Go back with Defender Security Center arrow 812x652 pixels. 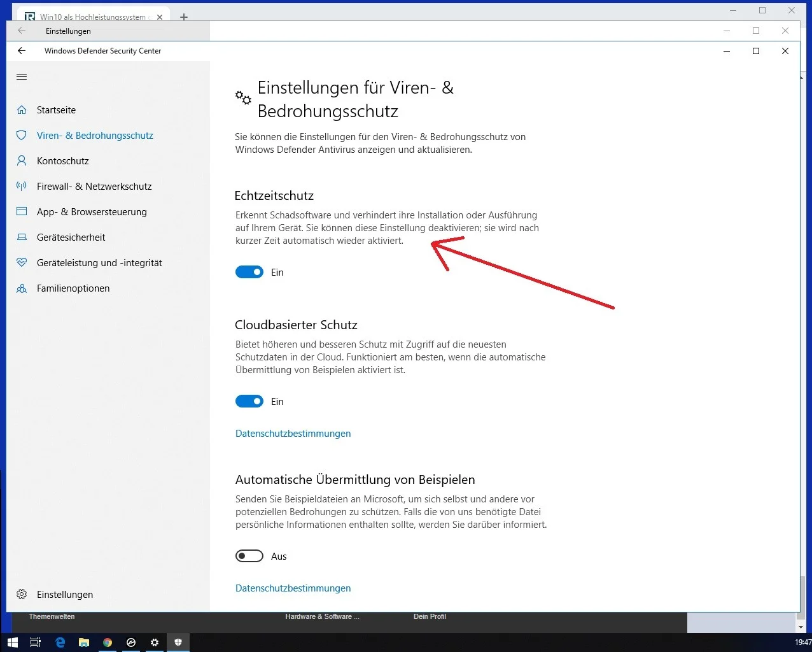(22, 51)
